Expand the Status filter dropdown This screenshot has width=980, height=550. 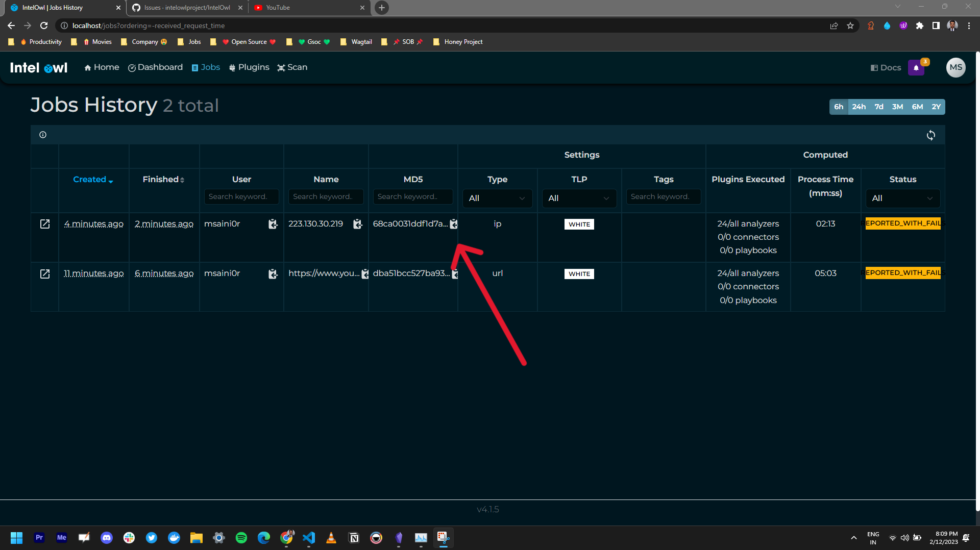(902, 198)
